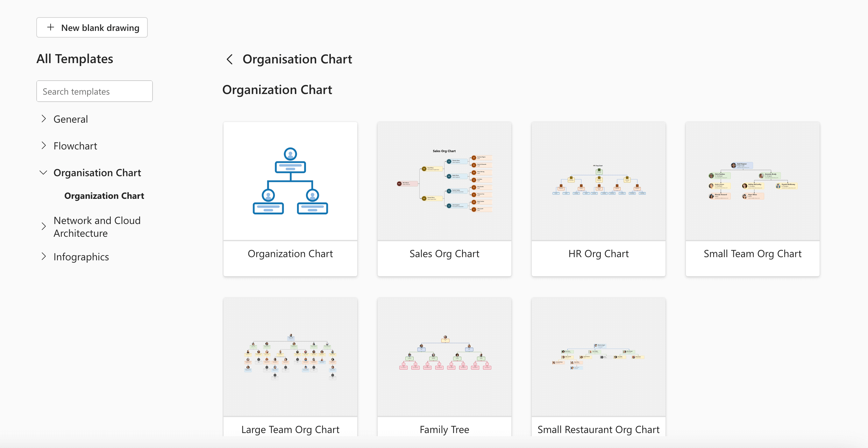
Task: Click the plus icon on New blank drawing
Action: [x=51, y=27]
